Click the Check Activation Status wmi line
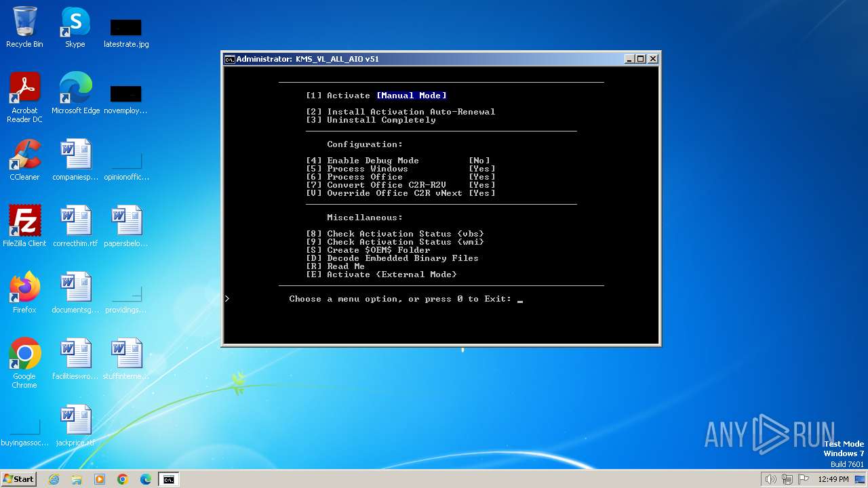This screenshot has width=868, height=488. [x=395, y=242]
